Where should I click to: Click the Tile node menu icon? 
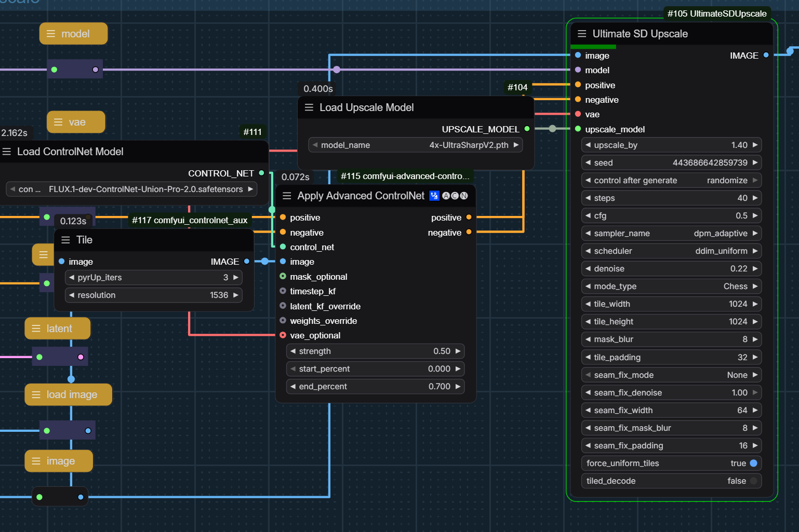click(65, 240)
